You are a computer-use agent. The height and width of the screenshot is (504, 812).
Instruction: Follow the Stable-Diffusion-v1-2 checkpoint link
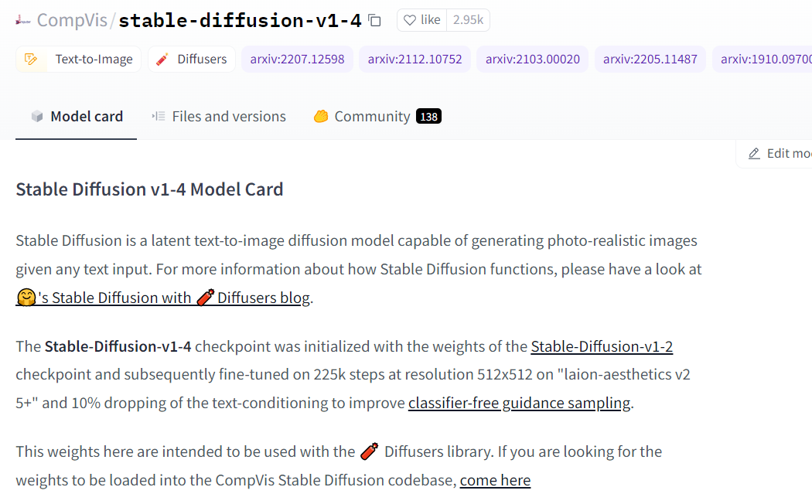pyautogui.click(x=602, y=346)
